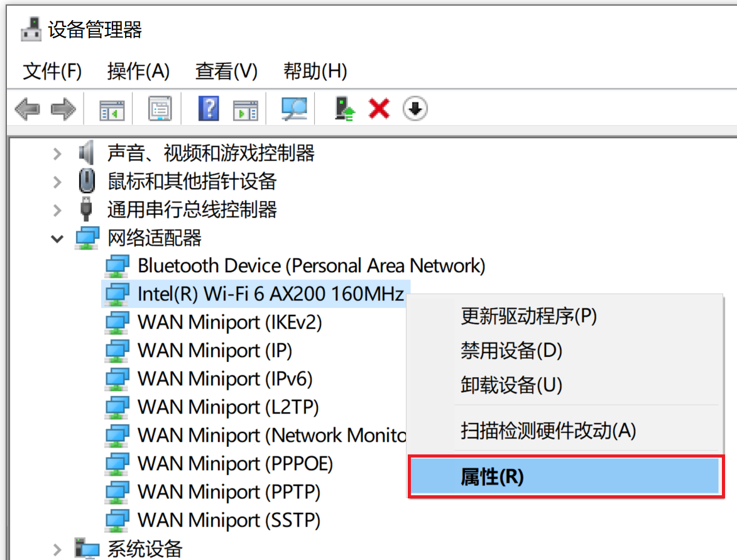Select 更新驱动程序(P) in the context menu
This screenshot has height=560, width=737.
[528, 316]
